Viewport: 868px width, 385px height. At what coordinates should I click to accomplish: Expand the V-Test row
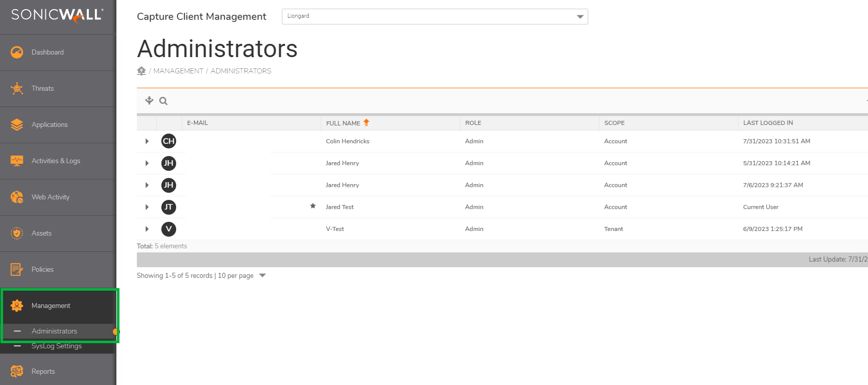tap(147, 229)
